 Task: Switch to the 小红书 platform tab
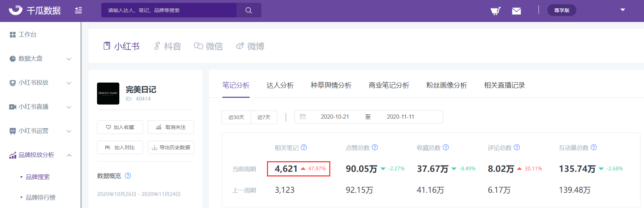[121, 46]
